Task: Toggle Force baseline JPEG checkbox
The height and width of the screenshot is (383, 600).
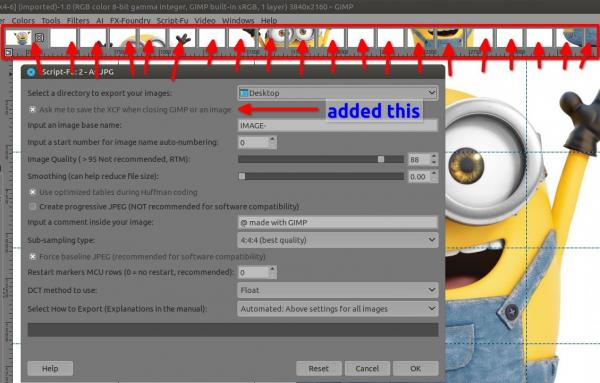Action: (33, 256)
